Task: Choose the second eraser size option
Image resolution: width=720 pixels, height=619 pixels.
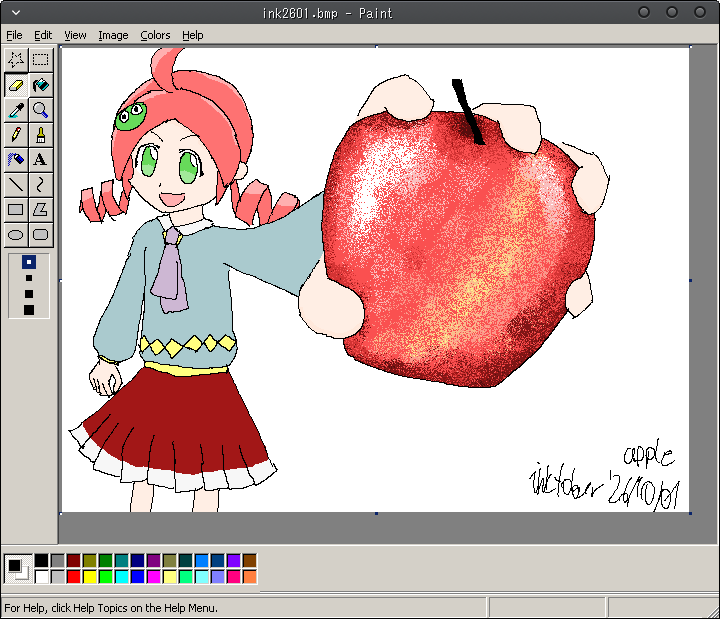Action: (29, 278)
